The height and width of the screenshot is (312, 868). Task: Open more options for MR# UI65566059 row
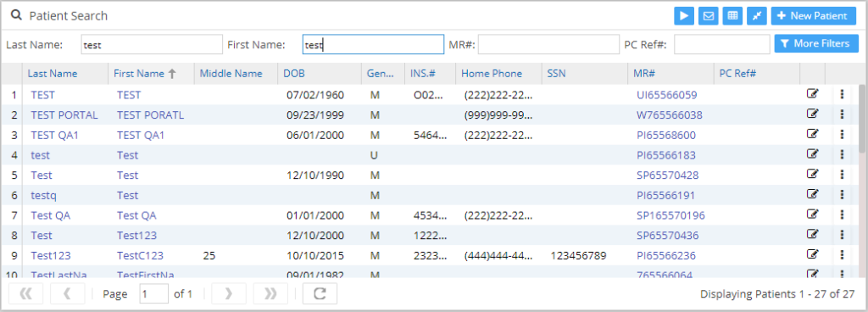(842, 95)
